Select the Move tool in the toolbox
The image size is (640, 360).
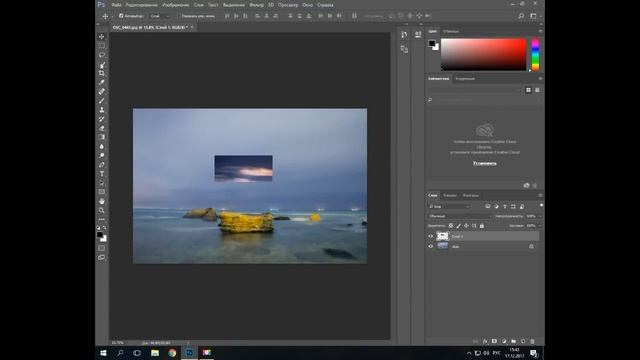pyautogui.click(x=102, y=37)
